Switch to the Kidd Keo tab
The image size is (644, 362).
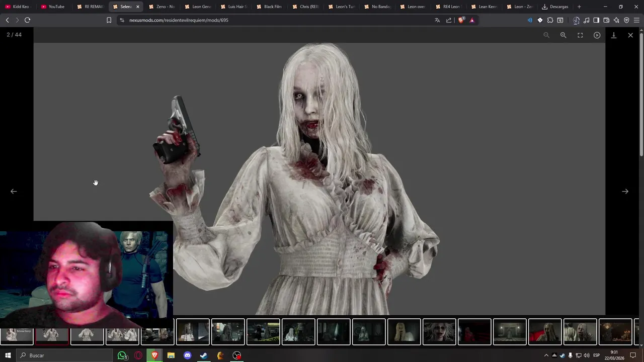point(17,7)
